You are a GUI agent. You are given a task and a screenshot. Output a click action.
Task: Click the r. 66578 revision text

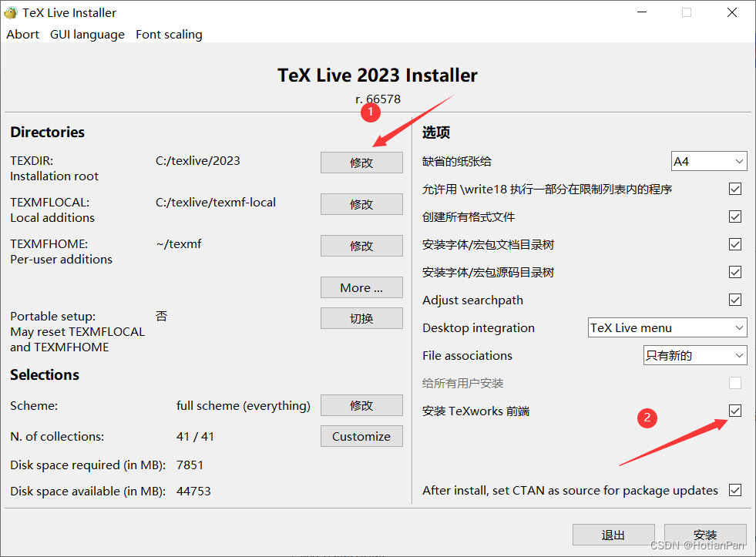[378, 99]
